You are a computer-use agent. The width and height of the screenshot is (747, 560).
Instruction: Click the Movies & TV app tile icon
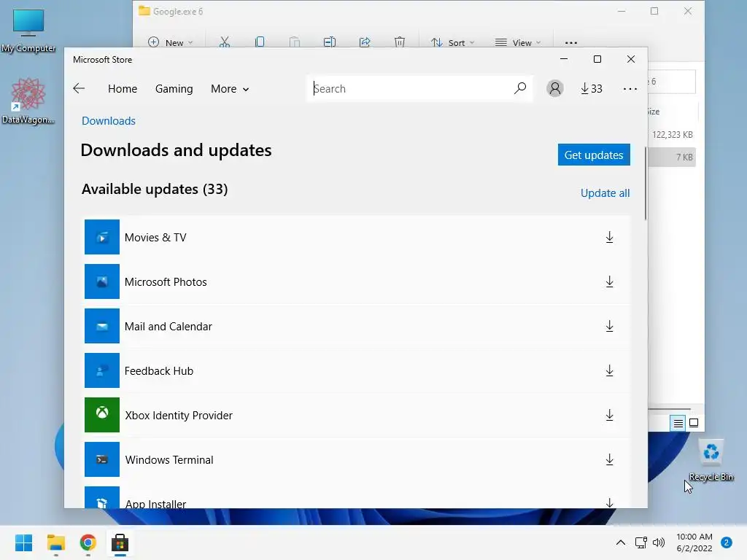point(102,237)
